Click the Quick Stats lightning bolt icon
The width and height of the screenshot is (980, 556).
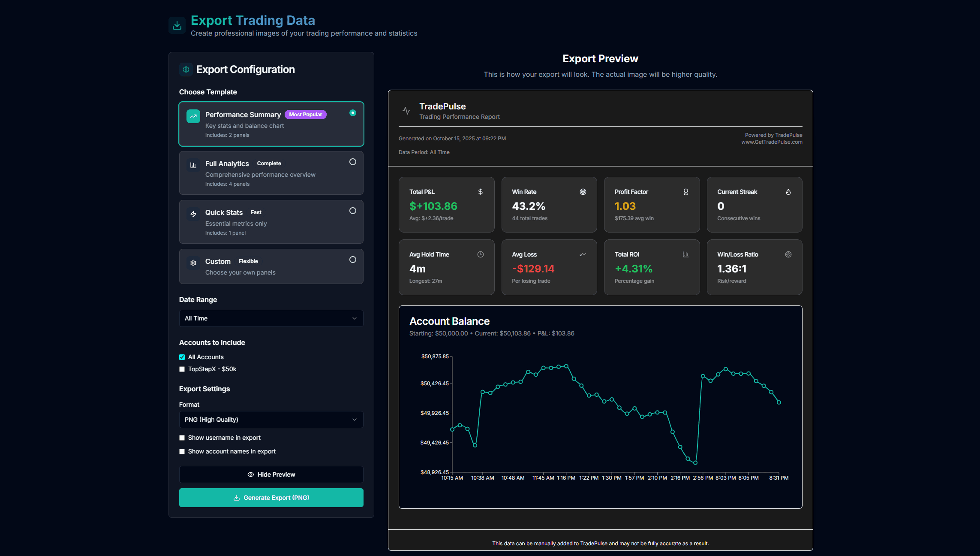click(193, 214)
